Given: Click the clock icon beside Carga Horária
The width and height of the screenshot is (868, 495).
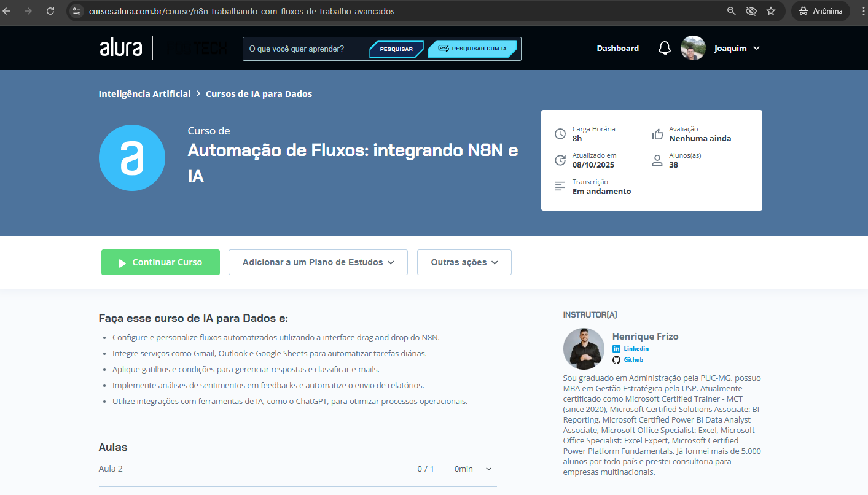Looking at the screenshot, I should click(x=560, y=134).
